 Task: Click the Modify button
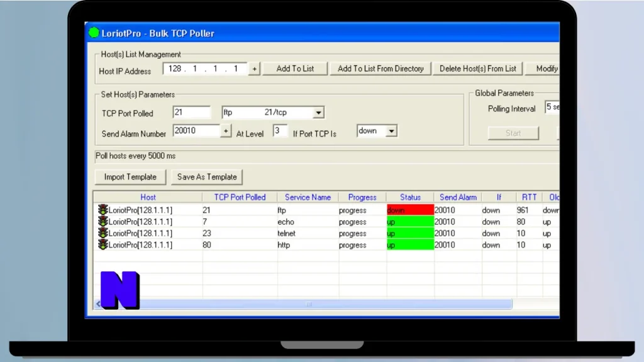tap(543, 69)
